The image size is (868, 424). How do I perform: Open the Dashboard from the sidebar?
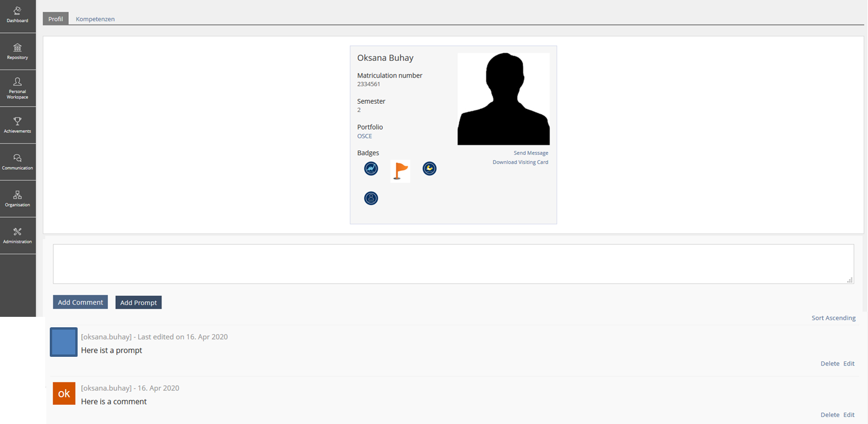point(17,16)
